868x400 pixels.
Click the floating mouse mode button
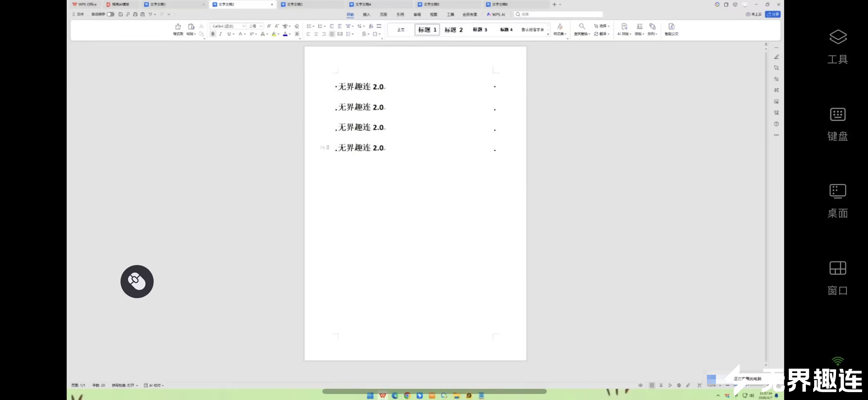click(137, 281)
